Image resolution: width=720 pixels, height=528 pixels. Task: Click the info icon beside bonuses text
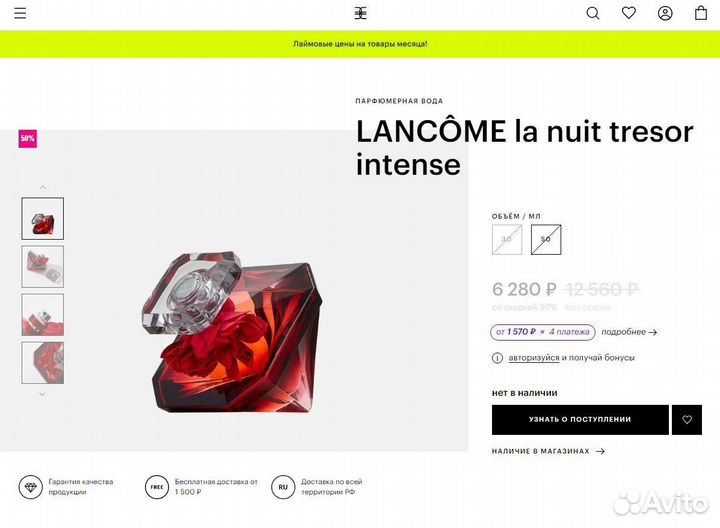(x=497, y=358)
